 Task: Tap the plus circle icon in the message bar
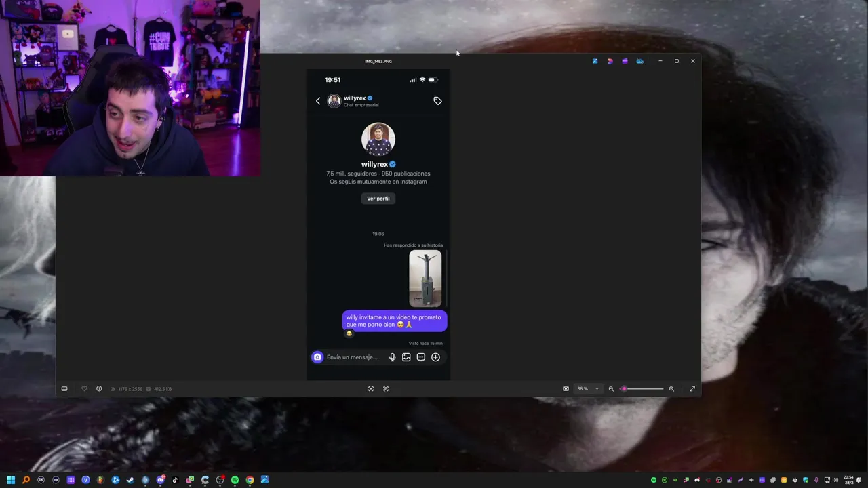pos(435,357)
